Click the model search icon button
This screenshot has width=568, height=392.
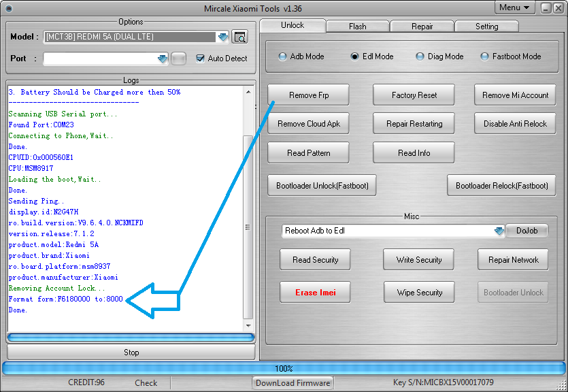click(x=239, y=37)
